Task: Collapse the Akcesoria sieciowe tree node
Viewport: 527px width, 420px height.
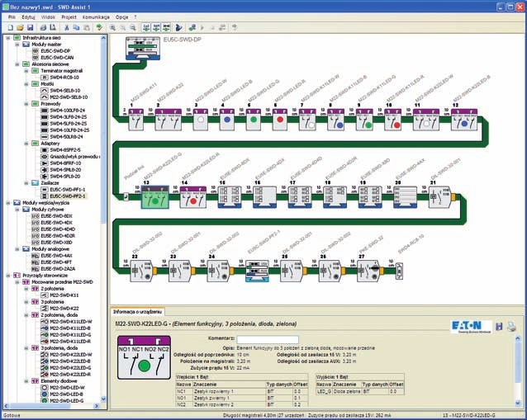Action: (17, 64)
